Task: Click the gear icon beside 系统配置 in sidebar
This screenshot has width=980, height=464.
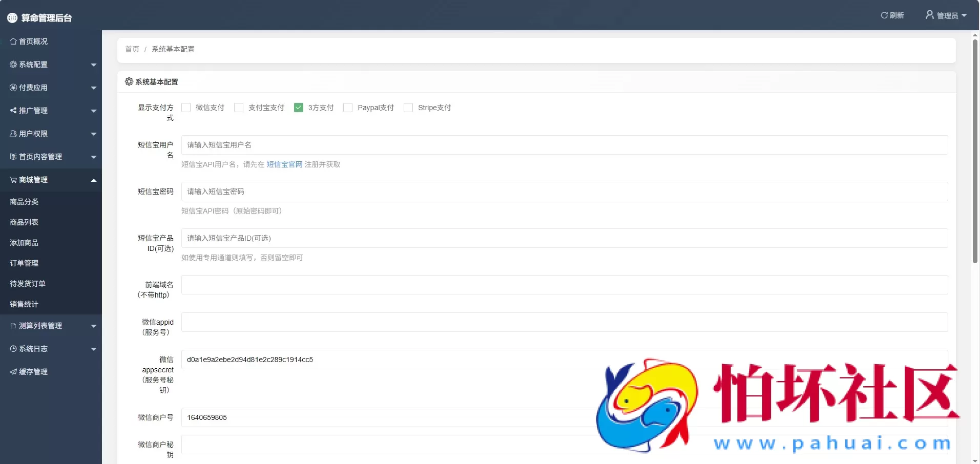Action: 13,65
